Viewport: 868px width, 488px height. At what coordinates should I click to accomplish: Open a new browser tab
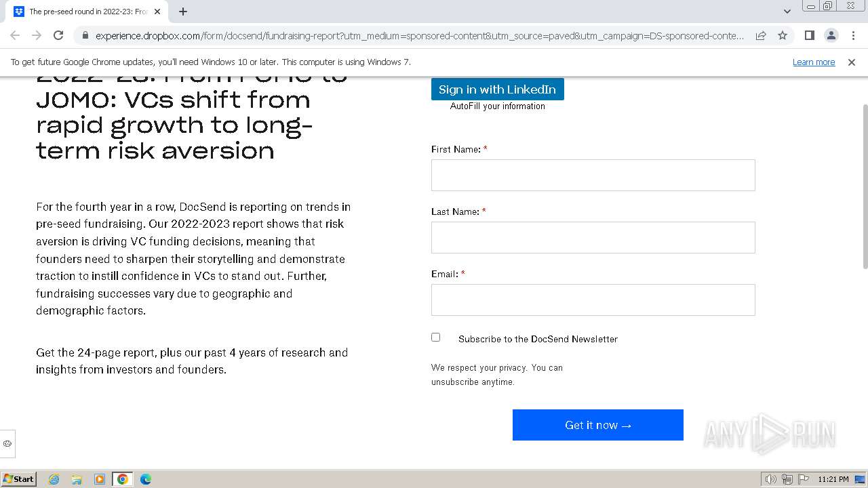(x=183, y=12)
